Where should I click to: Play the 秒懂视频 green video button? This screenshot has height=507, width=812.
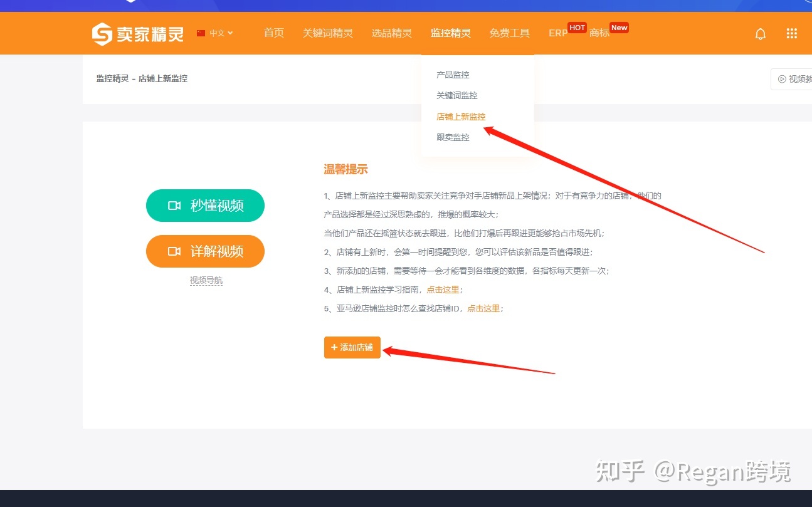point(205,206)
